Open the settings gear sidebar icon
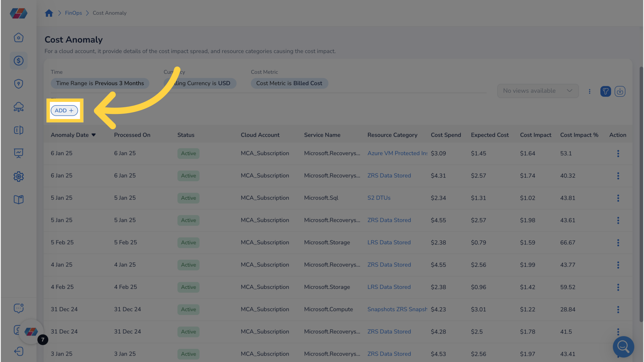Screen dimensions: 644x362 (x=18, y=176)
